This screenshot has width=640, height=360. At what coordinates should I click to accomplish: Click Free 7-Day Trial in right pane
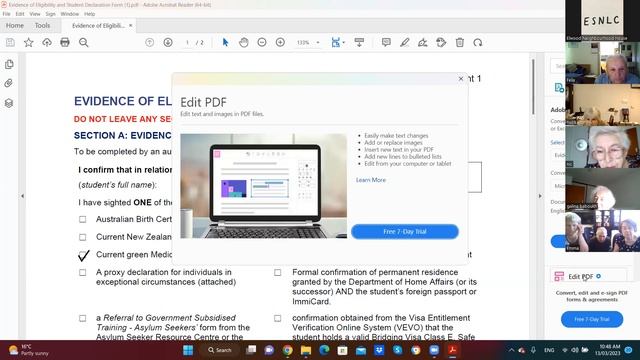tap(592, 319)
